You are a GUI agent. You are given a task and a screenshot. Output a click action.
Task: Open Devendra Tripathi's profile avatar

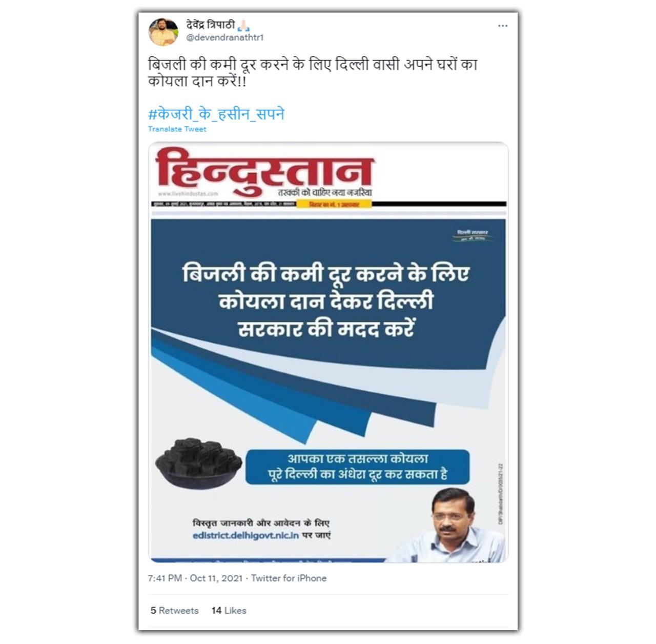(x=163, y=32)
